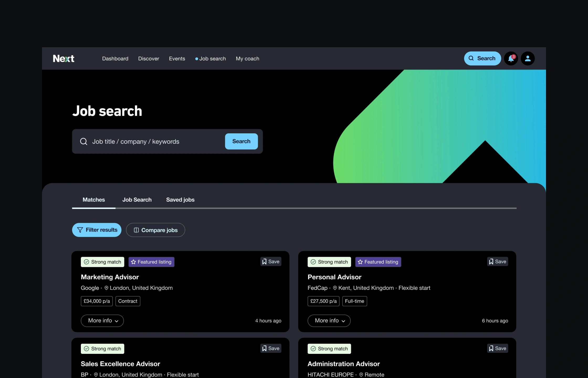The image size is (588, 378).
Task: Open the user profile avatar icon
Action: [528, 59]
